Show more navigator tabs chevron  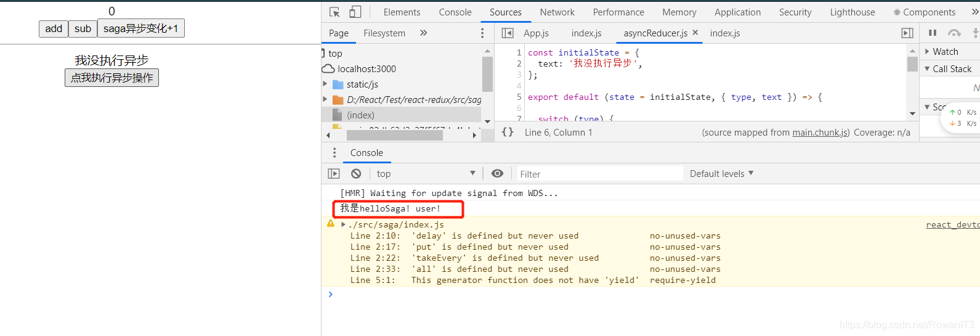click(x=423, y=33)
